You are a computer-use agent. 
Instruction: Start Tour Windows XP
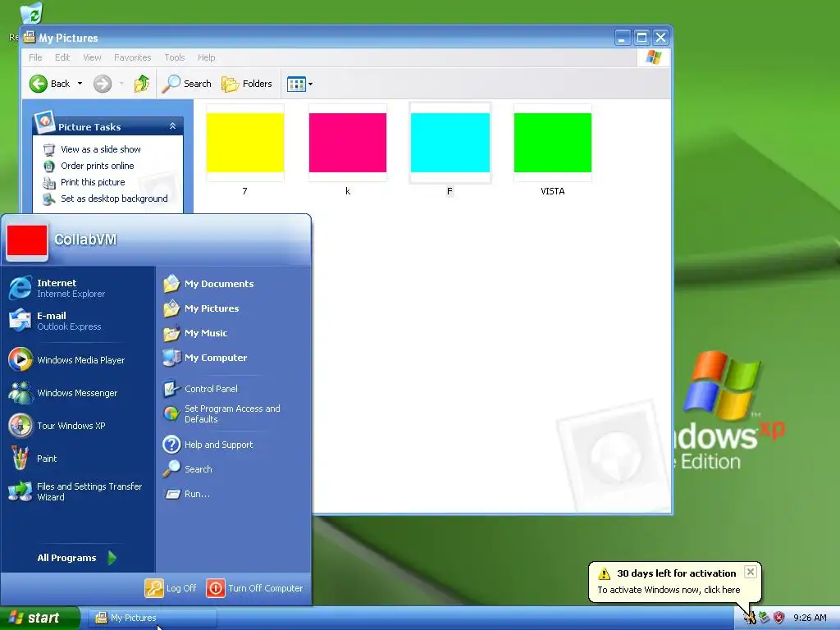[57, 426]
